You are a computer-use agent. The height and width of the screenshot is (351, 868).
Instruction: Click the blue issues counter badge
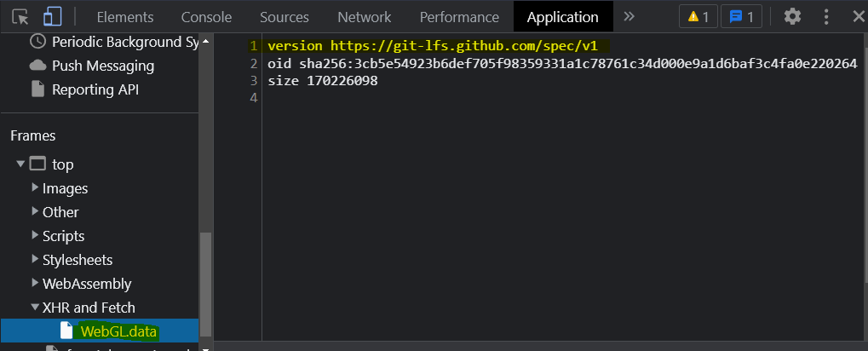coord(741,16)
